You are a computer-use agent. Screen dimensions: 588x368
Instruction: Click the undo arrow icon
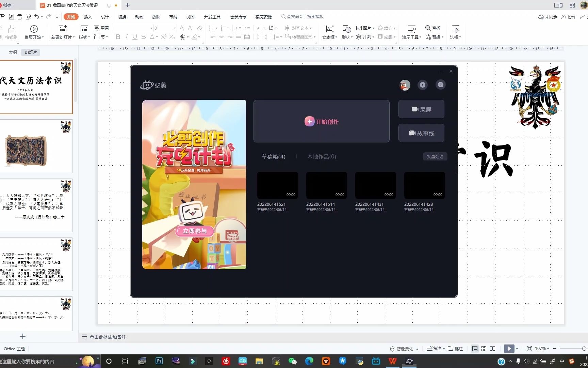pyautogui.click(x=36, y=17)
